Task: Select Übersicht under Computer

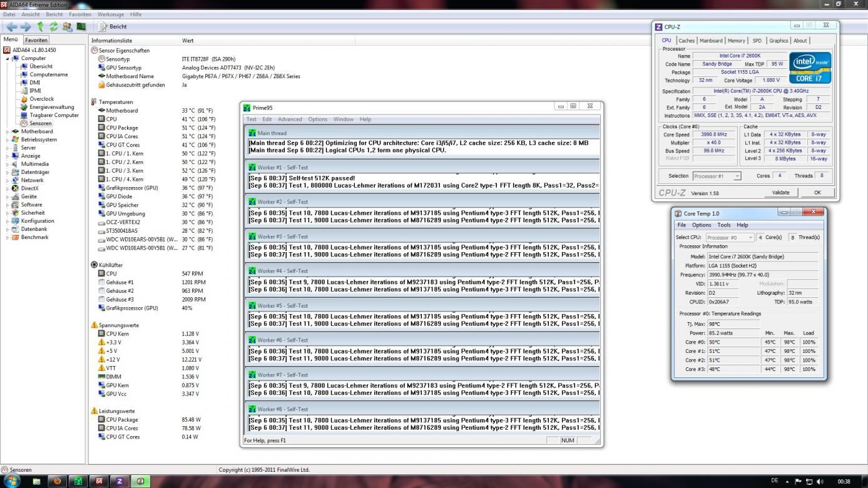Action: pyautogui.click(x=41, y=66)
